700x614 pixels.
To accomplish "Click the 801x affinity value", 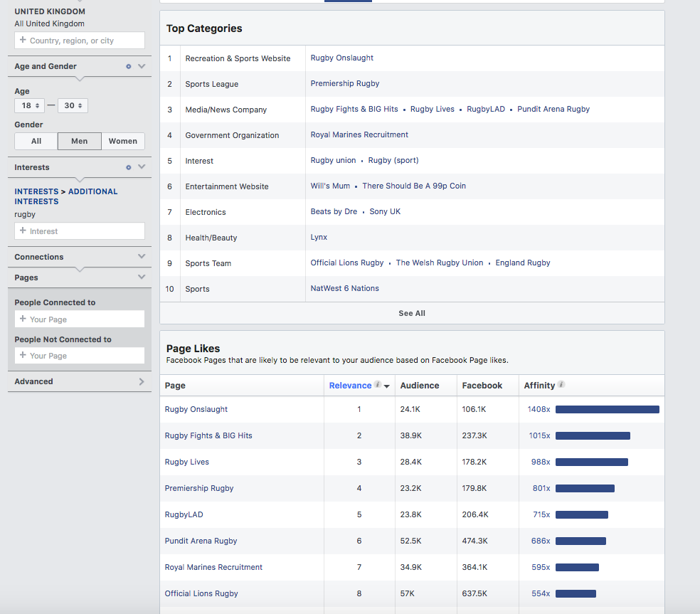I will (541, 488).
